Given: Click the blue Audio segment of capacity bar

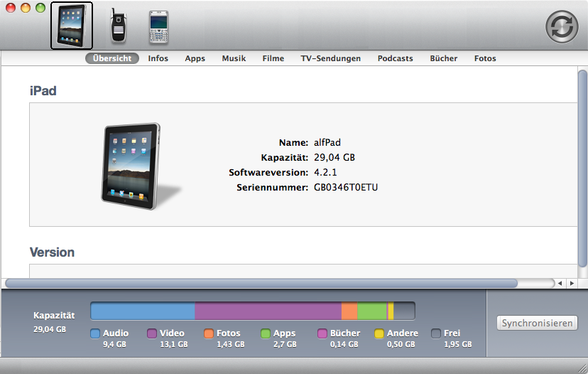Looking at the screenshot, I should point(143,311).
